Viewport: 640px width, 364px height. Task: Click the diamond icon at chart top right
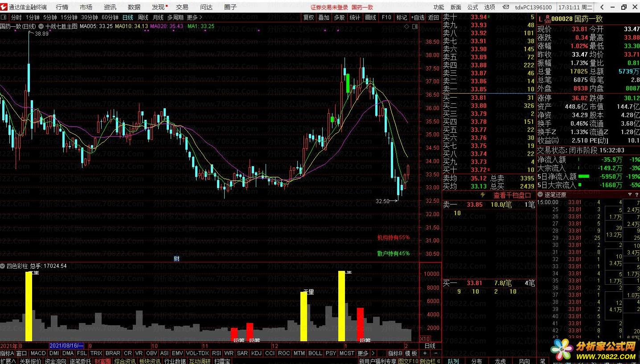point(406,27)
